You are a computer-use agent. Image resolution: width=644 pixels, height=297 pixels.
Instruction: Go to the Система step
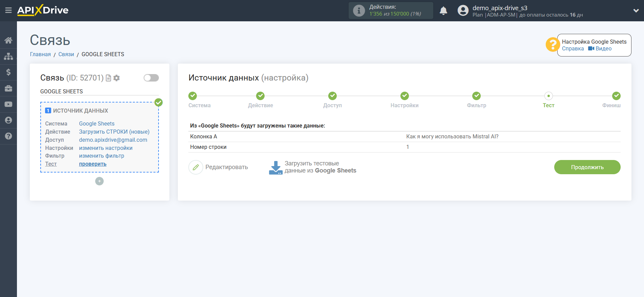coord(193,96)
